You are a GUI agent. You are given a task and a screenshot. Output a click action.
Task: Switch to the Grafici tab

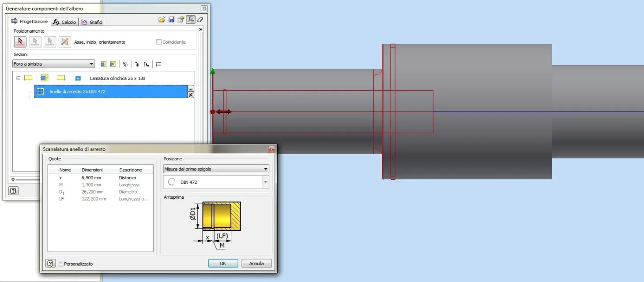[x=92, y=22]
